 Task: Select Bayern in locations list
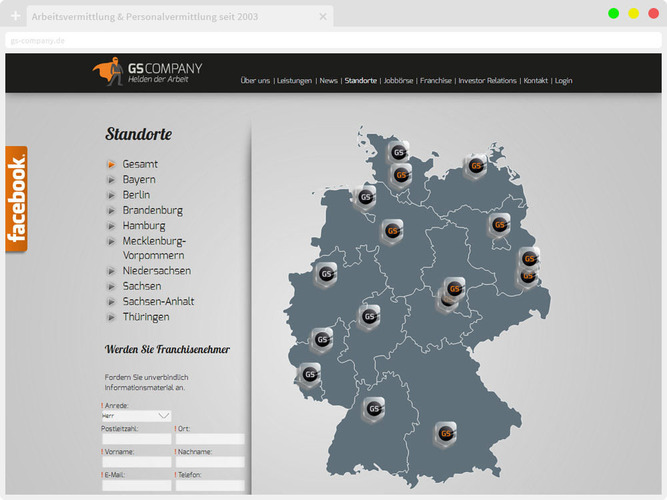coord(139,180)
